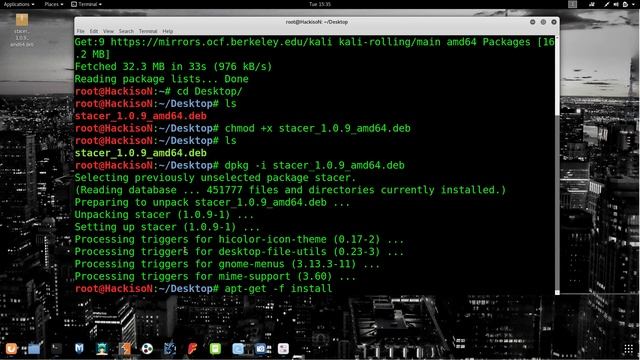Open the volume speaker tray icon
The height and width of the screenshot is (360, 640).
(616, 4)
